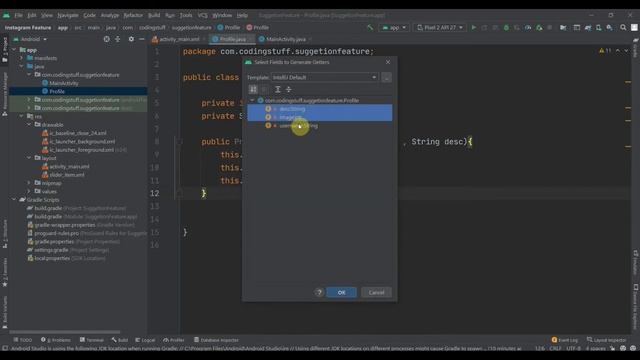Open the Database Inspector tool window
The height and width of the screenshot is (360, 640).
[x=216, y=340]
